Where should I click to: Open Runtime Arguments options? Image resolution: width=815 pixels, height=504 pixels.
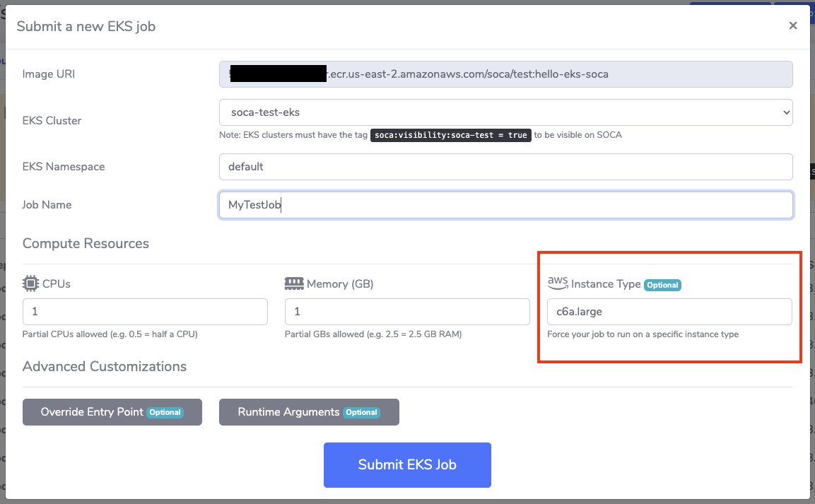tap(309, 412)
